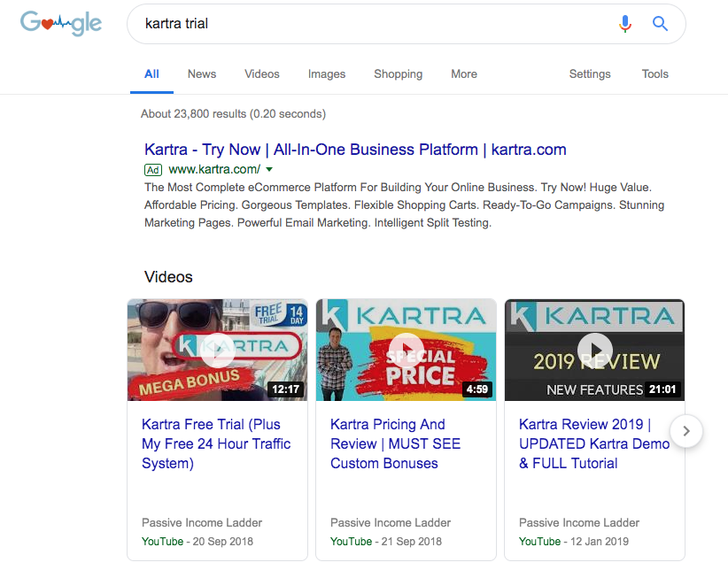Switch to the News tab
The height and width of the screenshot is (578, 728).
(202, 74)
